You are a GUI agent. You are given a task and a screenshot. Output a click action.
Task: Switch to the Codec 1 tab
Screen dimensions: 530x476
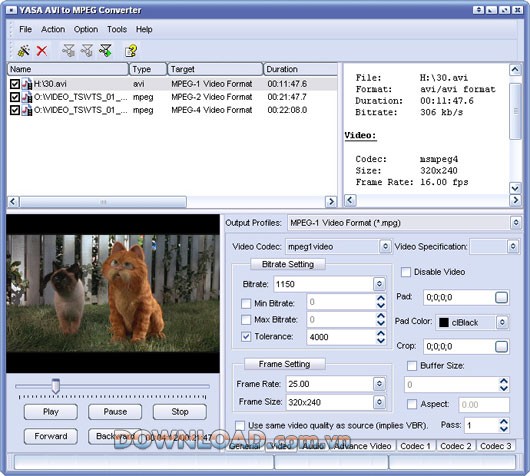(415, 446)
